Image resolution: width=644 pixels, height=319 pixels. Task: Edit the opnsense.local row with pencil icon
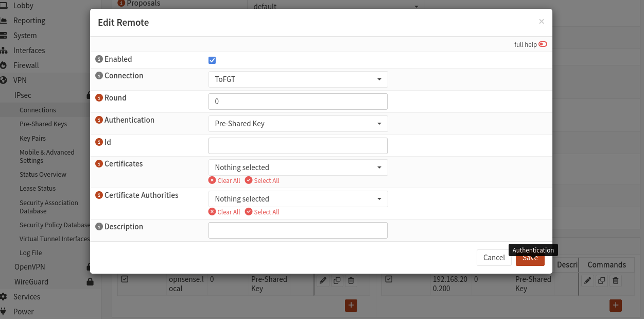(x=323, y=281)
